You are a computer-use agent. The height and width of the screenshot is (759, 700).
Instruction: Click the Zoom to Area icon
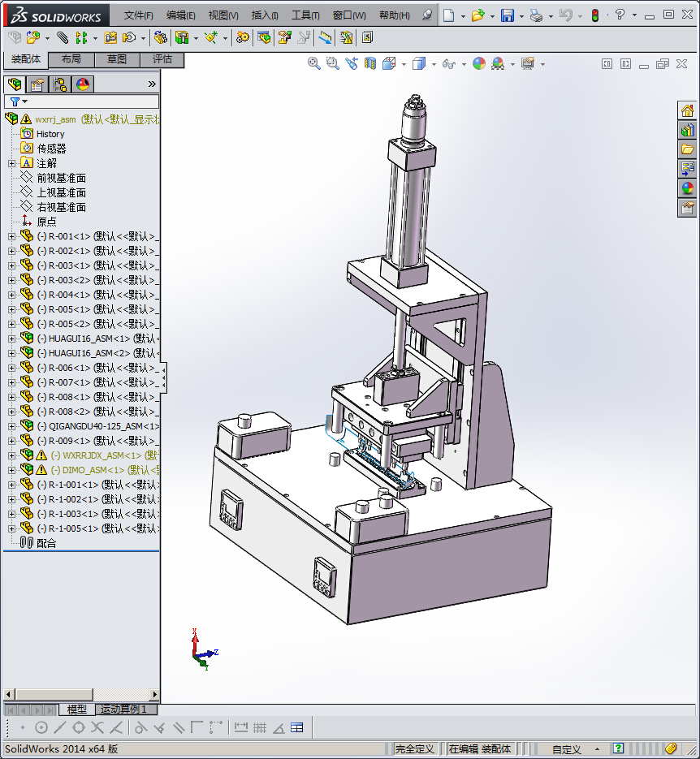(x=333, y=63)
